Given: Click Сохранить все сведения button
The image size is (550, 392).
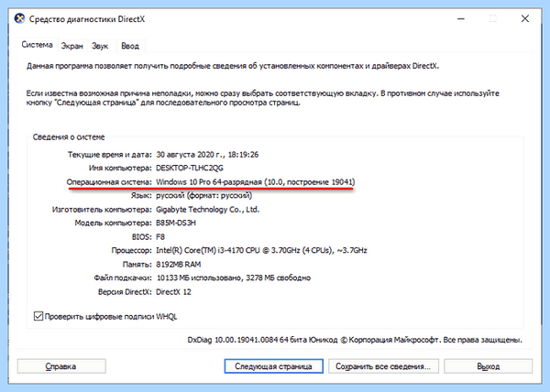Looking at the screenshot, I should coord(383,366).
